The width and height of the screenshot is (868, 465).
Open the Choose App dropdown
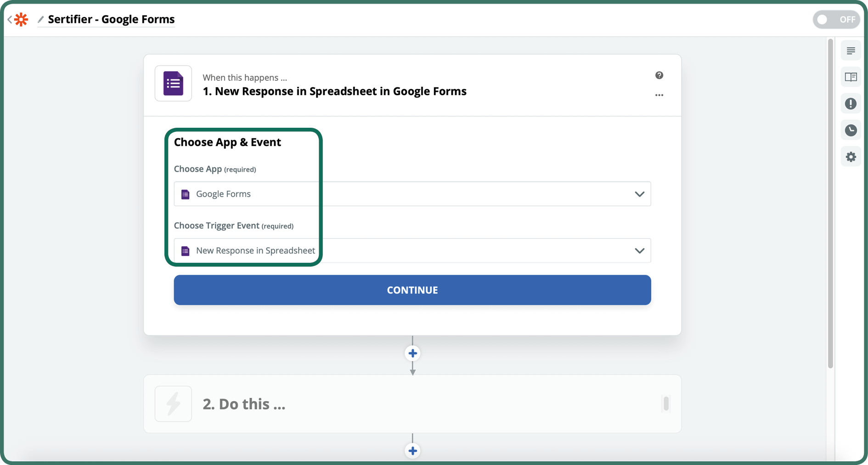[412, 194]
